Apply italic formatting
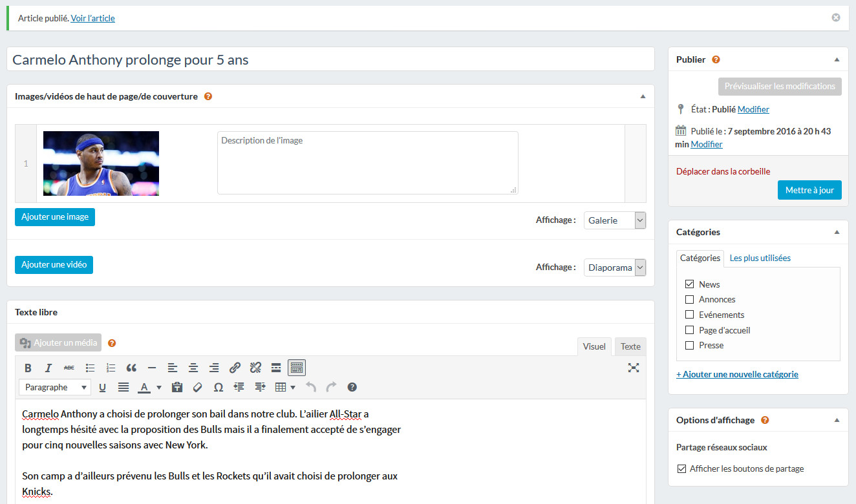This screenshot has height=504, width=856. pos(48,368)
